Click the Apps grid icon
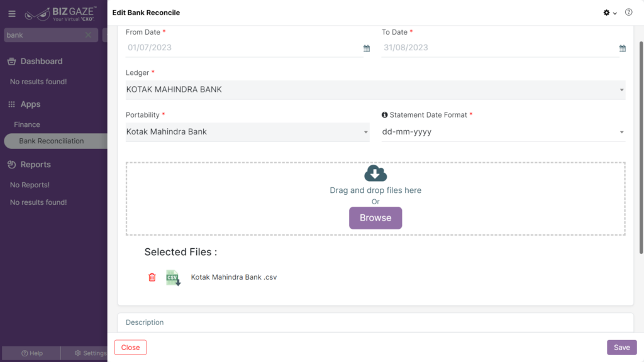 [x=11, y=104]
